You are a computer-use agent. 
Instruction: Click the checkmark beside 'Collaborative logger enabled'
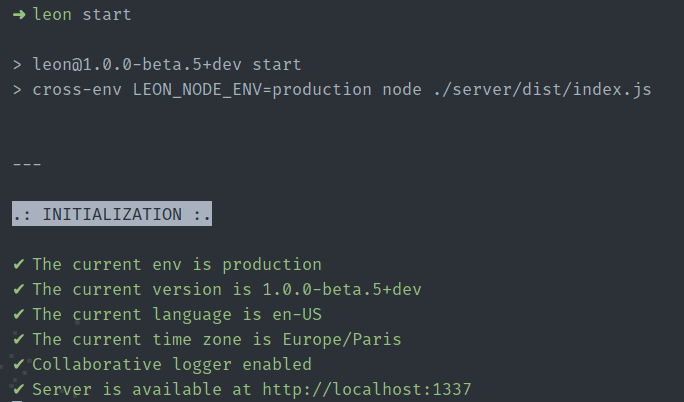[18, 364]
